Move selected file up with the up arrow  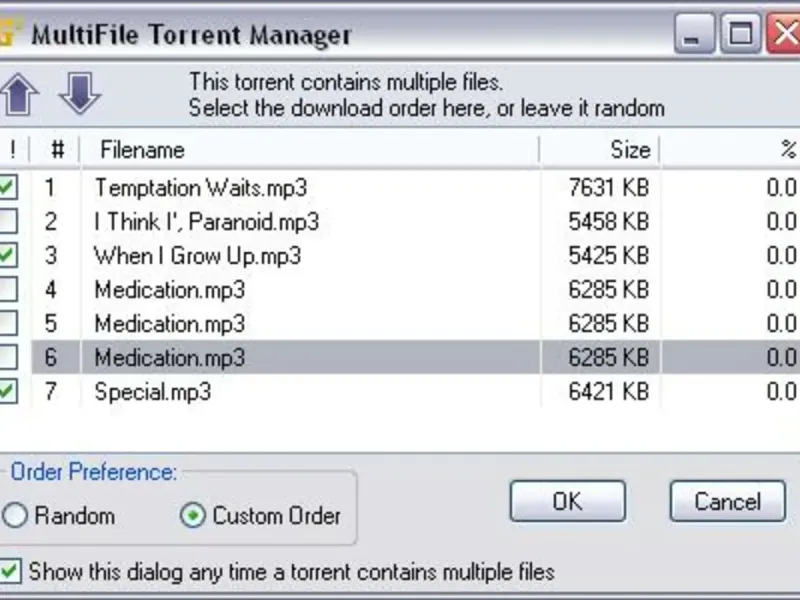tap(19, 94)
